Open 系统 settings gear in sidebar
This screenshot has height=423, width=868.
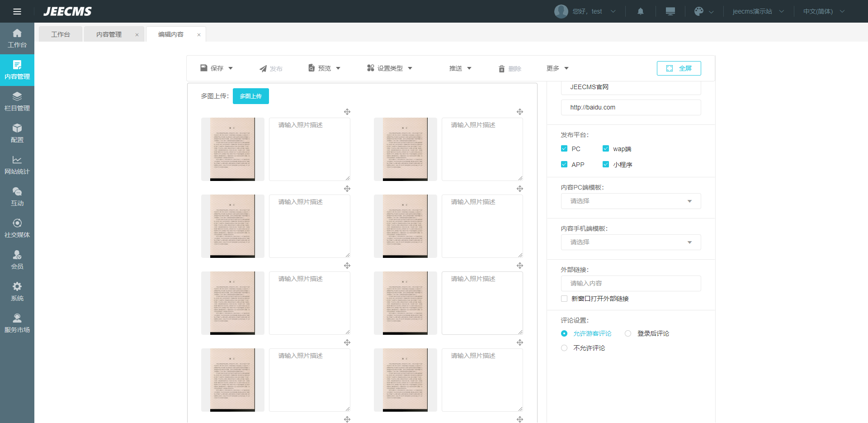pyautogui.click(x=17, y=292)
